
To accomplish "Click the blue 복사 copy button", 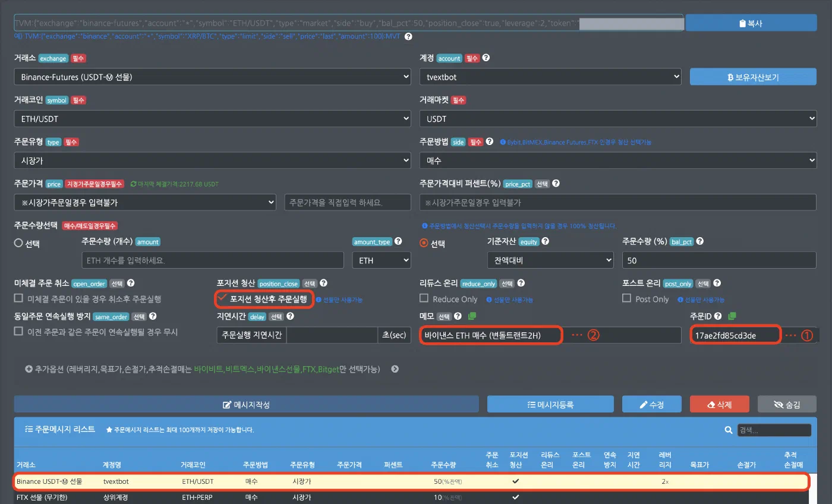I will [x=751, y=23].
